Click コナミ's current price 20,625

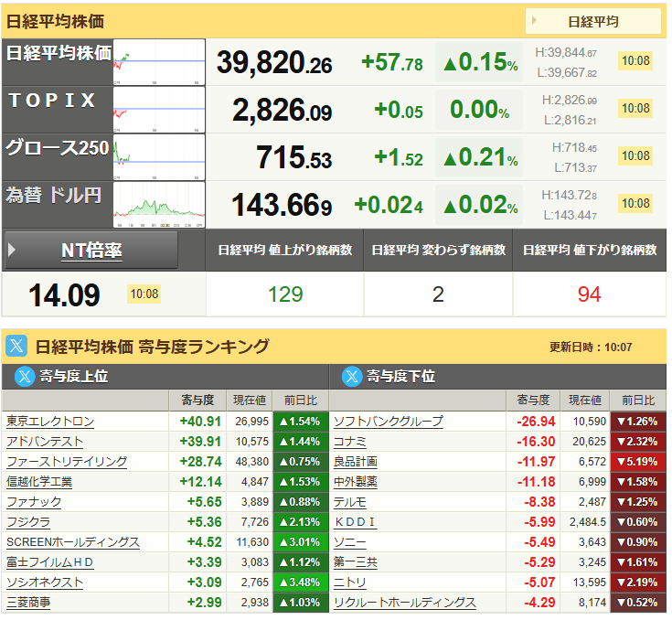click(x=590, y=442)
